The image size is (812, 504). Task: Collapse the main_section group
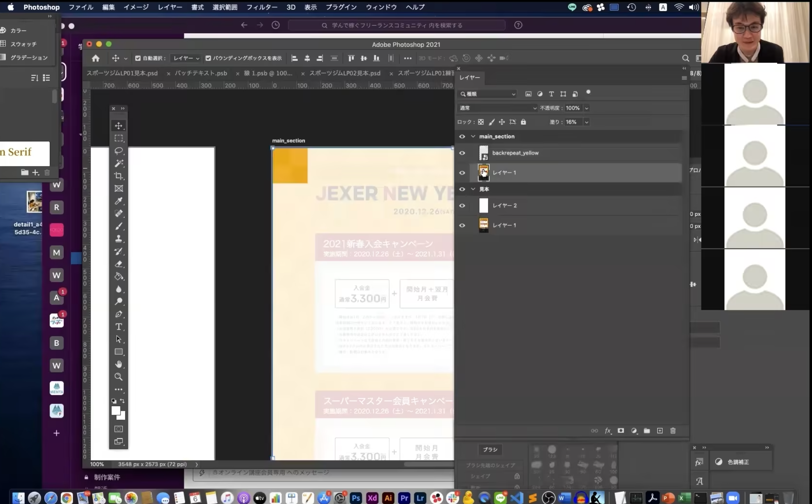click(x=473, y=136)
